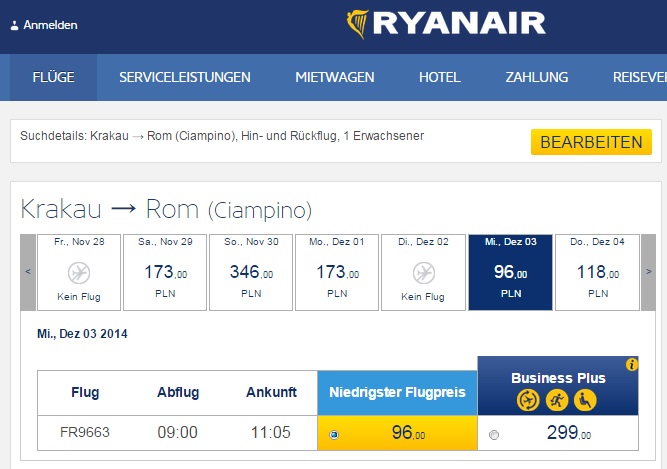Click the no-flight plane icon for Nov 28
Image resolution: width=667 pixels, height=469 pixels.
[x=77, y=271]
